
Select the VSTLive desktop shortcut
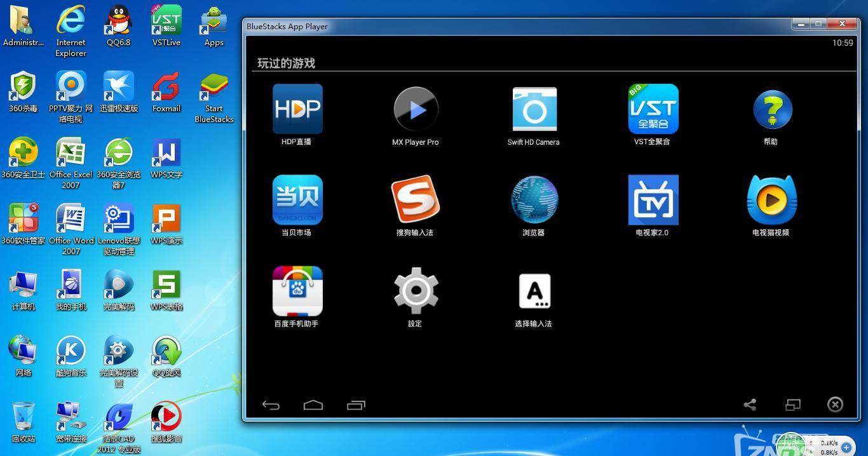[166, 27]
